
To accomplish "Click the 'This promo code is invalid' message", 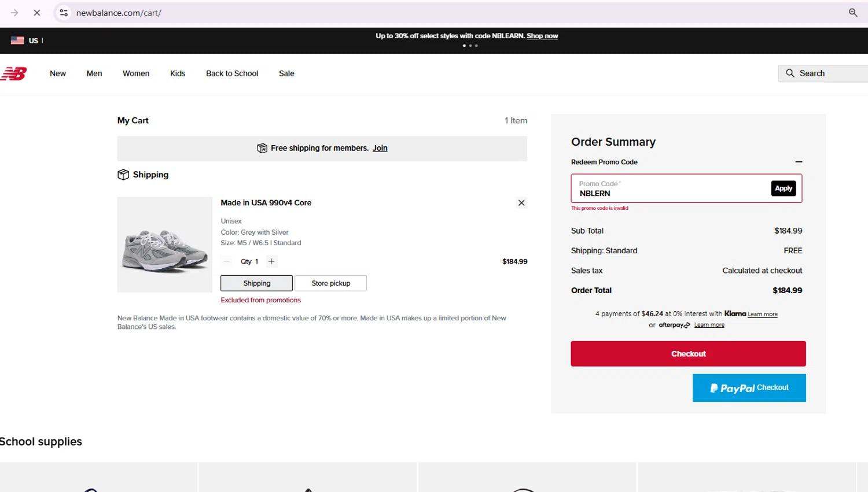I will coord(599,208).
